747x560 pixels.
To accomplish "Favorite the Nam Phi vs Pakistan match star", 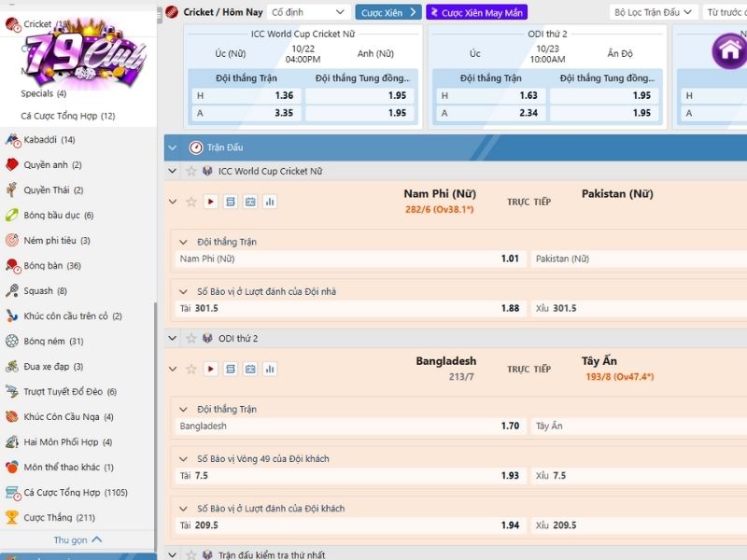I will coord(191,202).
